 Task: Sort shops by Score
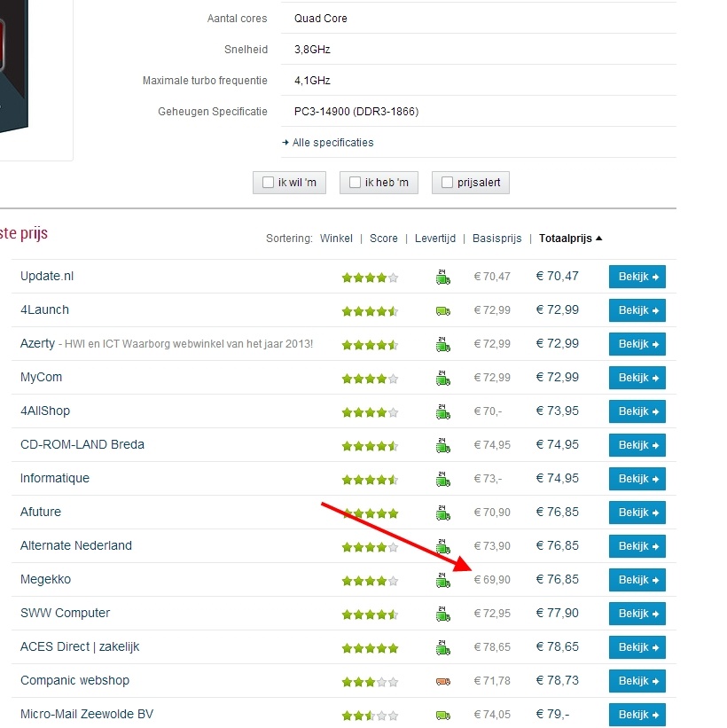click(384, 239)
